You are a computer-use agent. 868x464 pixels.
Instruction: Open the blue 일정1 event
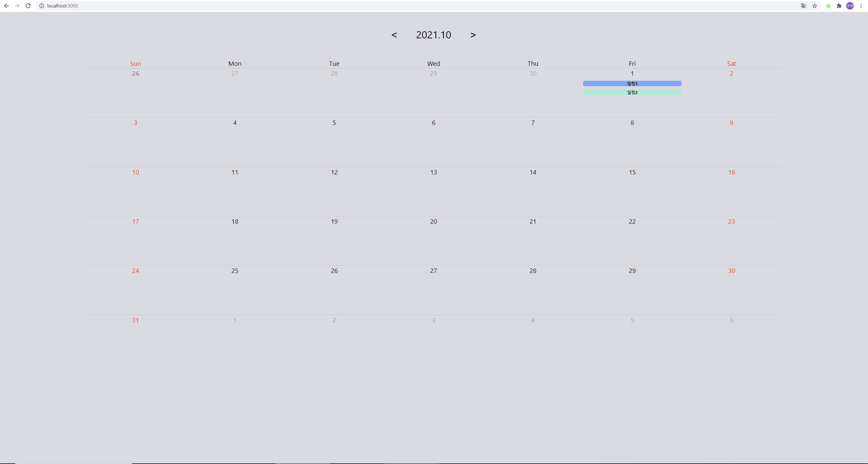[x=632, y=83]
